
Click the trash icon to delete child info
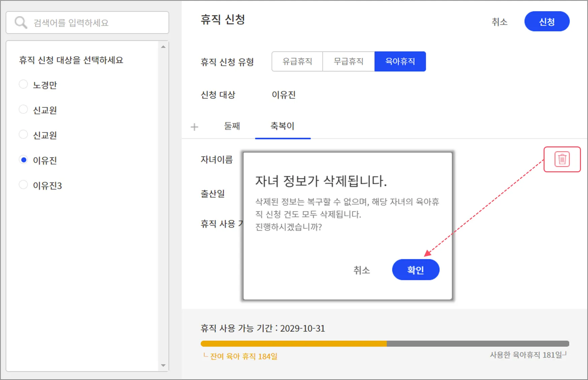(x=562, y=159)
